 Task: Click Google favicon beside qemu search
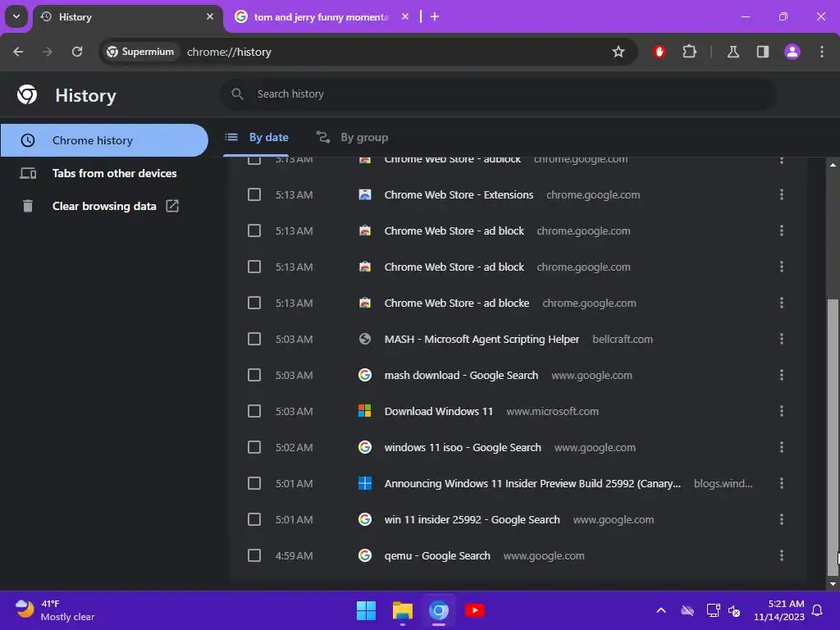(x=365, y=555)
